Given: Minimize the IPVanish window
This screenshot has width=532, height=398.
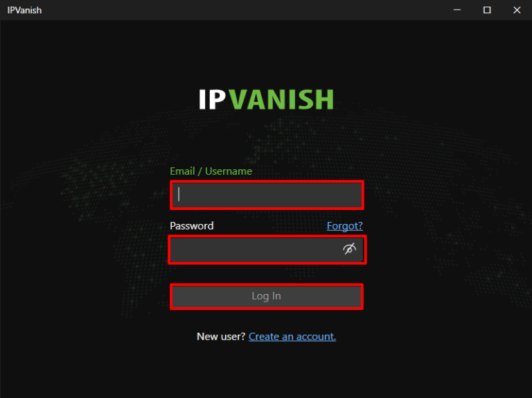Looking at the screenshot, I should 457,10.
